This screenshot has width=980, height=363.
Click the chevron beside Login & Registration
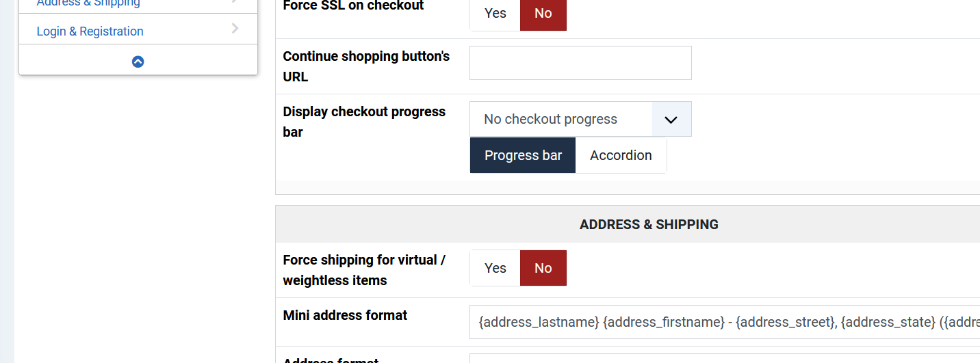(x=235, y=29)
